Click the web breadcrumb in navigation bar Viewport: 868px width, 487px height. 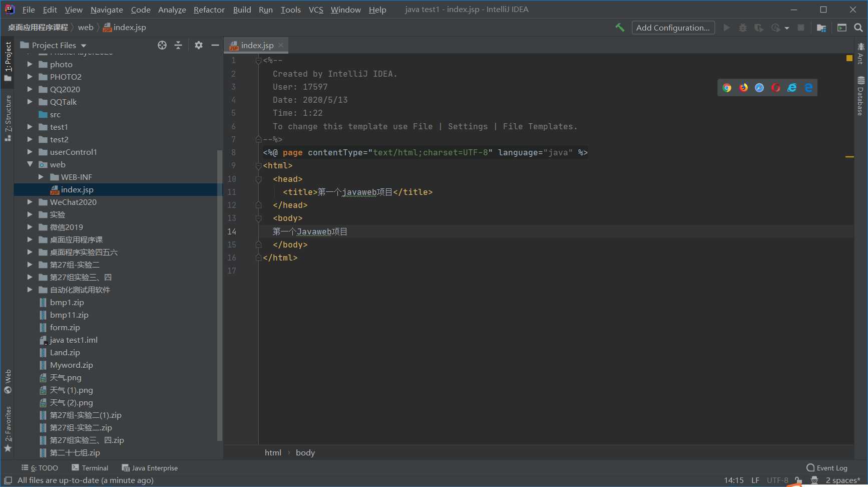click(x=86, y=28)
